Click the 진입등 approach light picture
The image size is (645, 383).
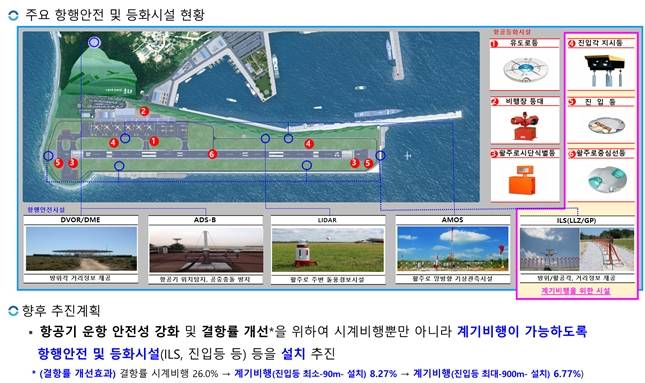coord(606,125)
